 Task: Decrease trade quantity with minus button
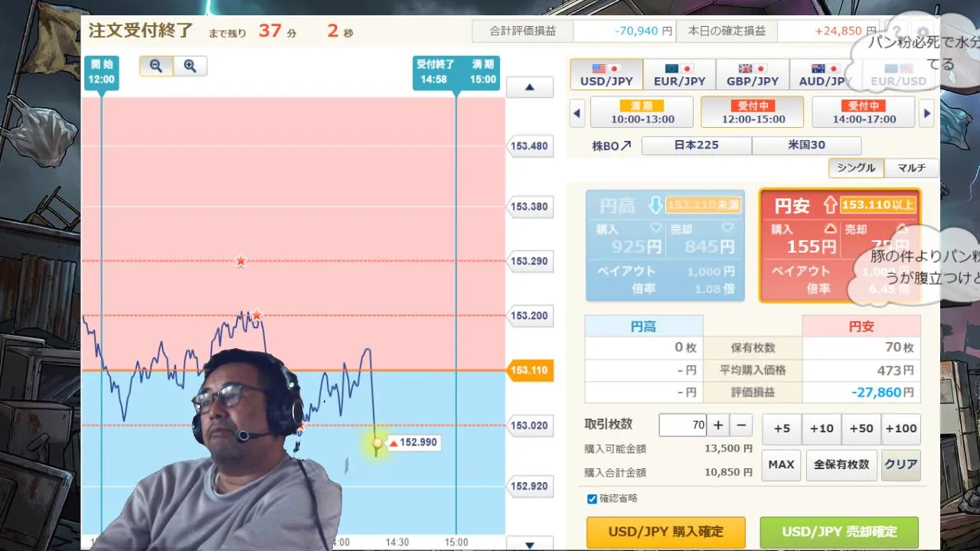(741, 425)
